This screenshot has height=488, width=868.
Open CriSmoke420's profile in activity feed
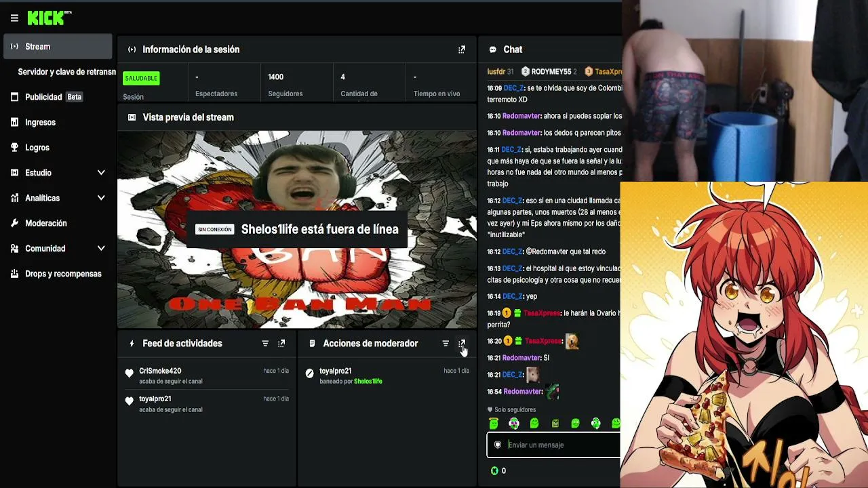point(160,371)
